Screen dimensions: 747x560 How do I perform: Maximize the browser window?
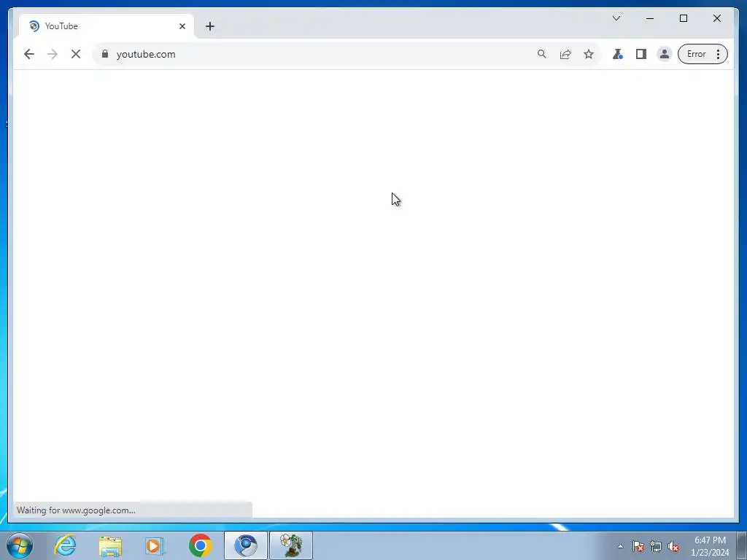pyautogui.click(x=684, y=18)
